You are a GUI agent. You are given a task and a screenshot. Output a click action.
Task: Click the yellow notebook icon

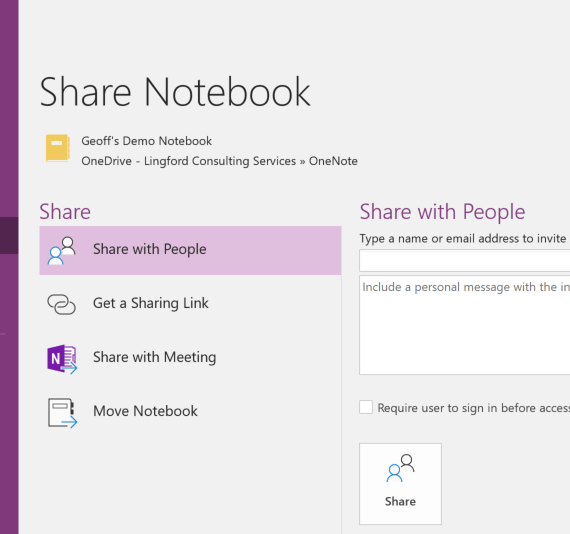click(x=57, y=148)
